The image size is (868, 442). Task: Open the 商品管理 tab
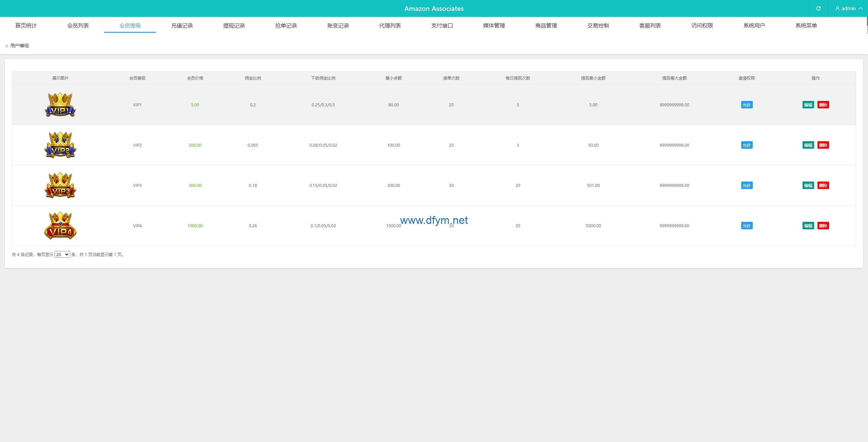[546, 25]
